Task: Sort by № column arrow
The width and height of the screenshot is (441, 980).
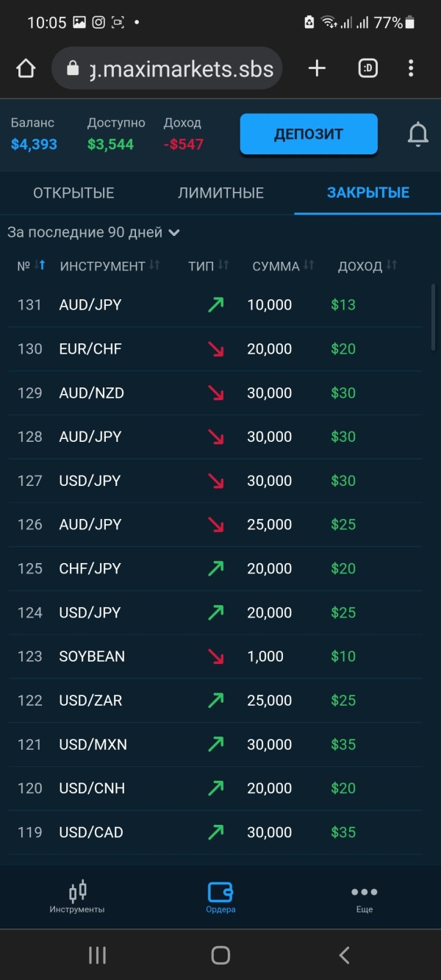Action: pyautogui.click(x=42, y=265)
